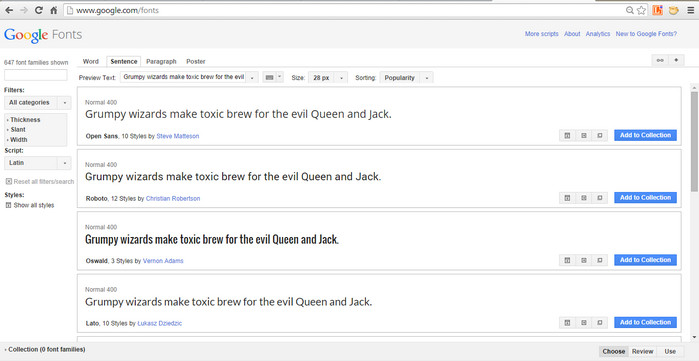
Task: Open the pop-out icon in the Open Sans row
Action: click(x=600, y=135)
